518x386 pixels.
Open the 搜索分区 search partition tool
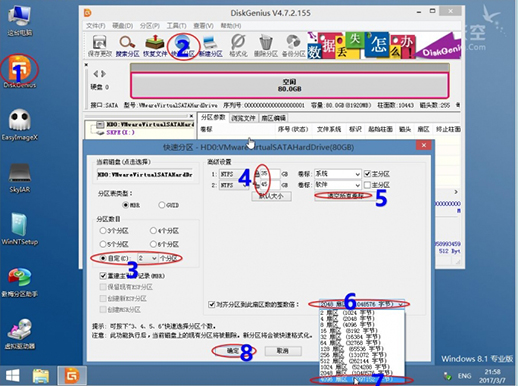tap(127, 46)
